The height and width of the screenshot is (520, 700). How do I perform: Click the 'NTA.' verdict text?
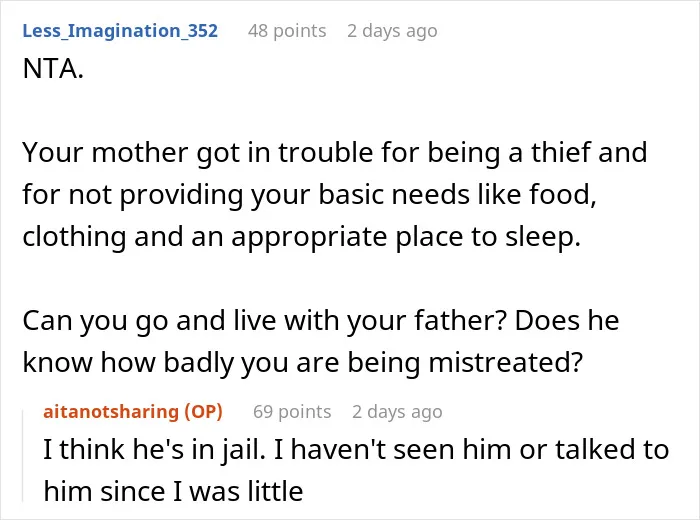point(53,69)
